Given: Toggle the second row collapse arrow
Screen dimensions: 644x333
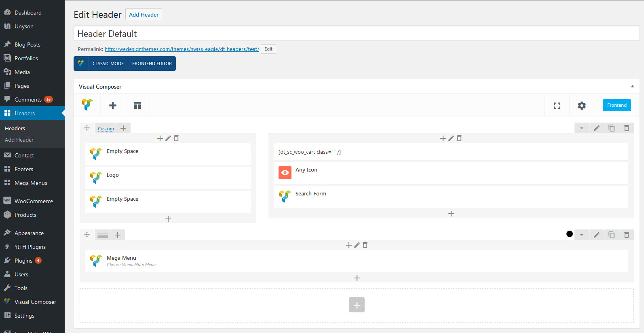Looking at the screenshot, I should [582, 235].
